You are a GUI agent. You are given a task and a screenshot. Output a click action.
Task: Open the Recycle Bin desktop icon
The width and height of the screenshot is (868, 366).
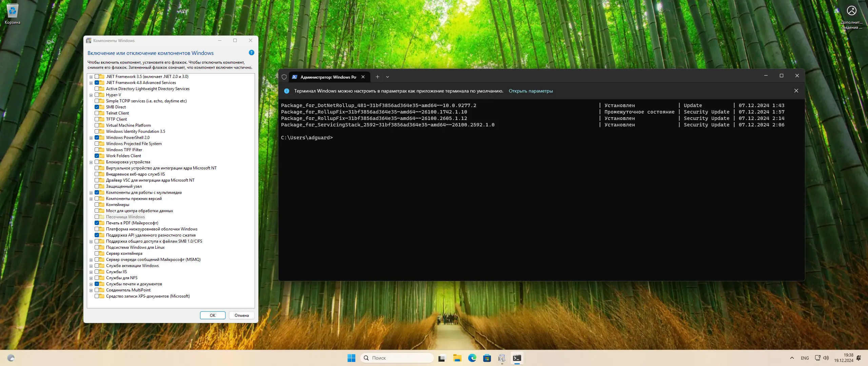13,13
